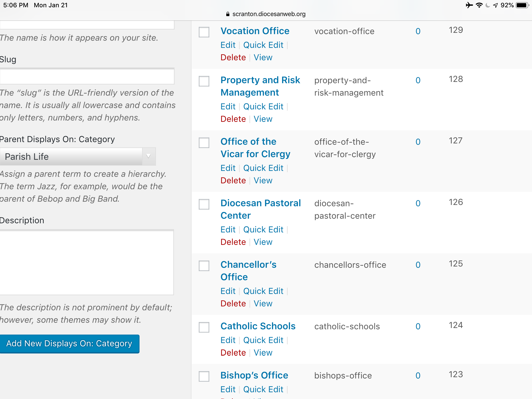Screen dimensions: 532x399
Task: Tick the Catholic Schools row checkbox
Action: [x=204, y=327]
